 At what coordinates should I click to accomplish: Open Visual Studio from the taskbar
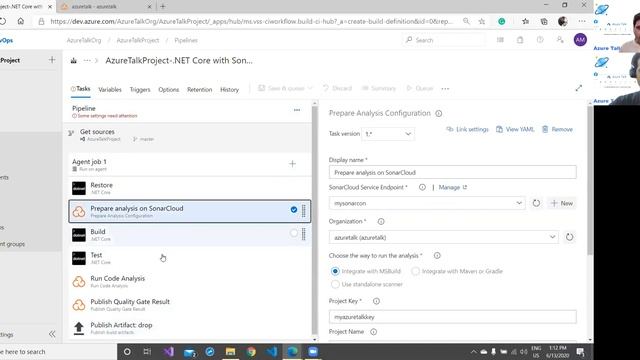(x=169, y=351)
